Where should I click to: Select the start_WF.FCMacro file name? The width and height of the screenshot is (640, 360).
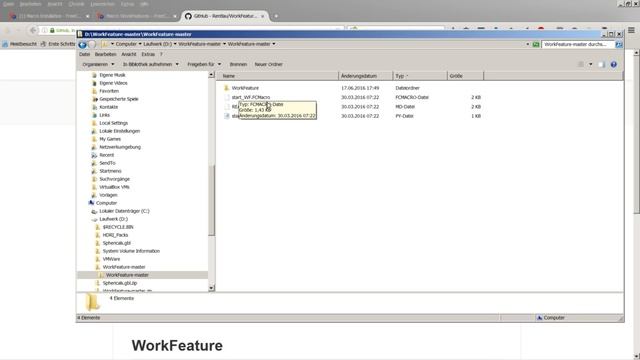tap(251, 97)
